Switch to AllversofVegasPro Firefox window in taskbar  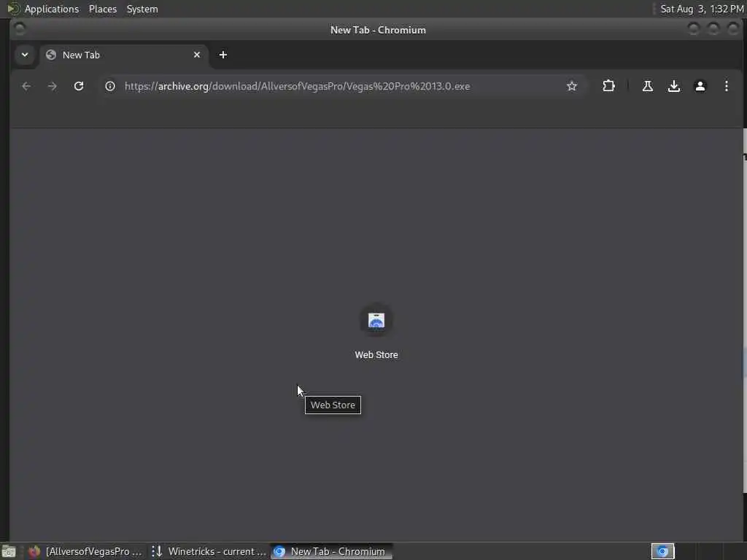pyautogui.click(x=86, y=551)
